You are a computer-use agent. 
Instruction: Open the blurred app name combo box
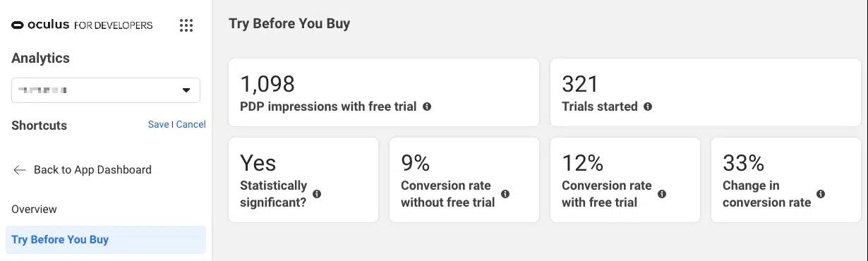click(x=106, y=90)
